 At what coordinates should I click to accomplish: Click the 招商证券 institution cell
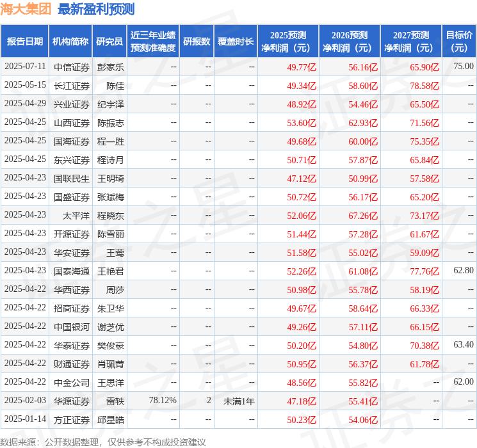coord(72,308)
